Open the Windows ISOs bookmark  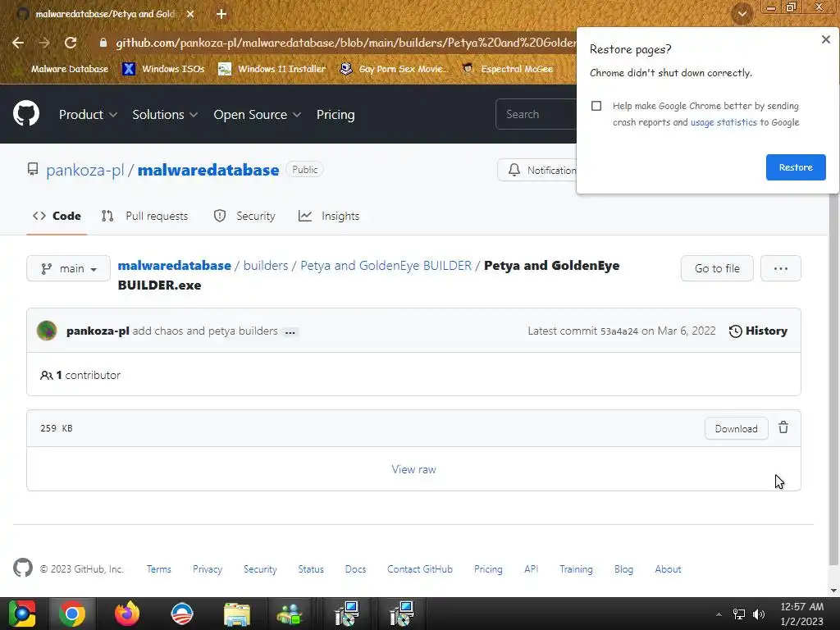tap(163, 69)
